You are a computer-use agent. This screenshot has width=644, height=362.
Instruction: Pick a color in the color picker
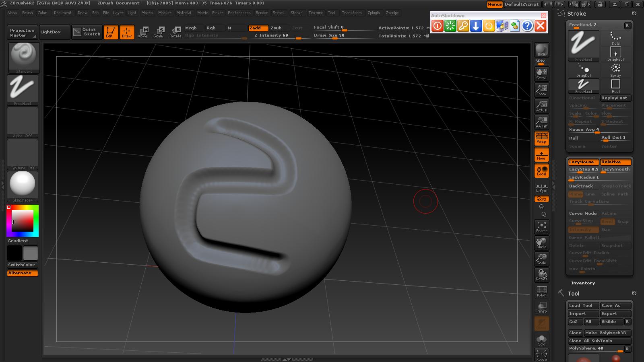23,220
